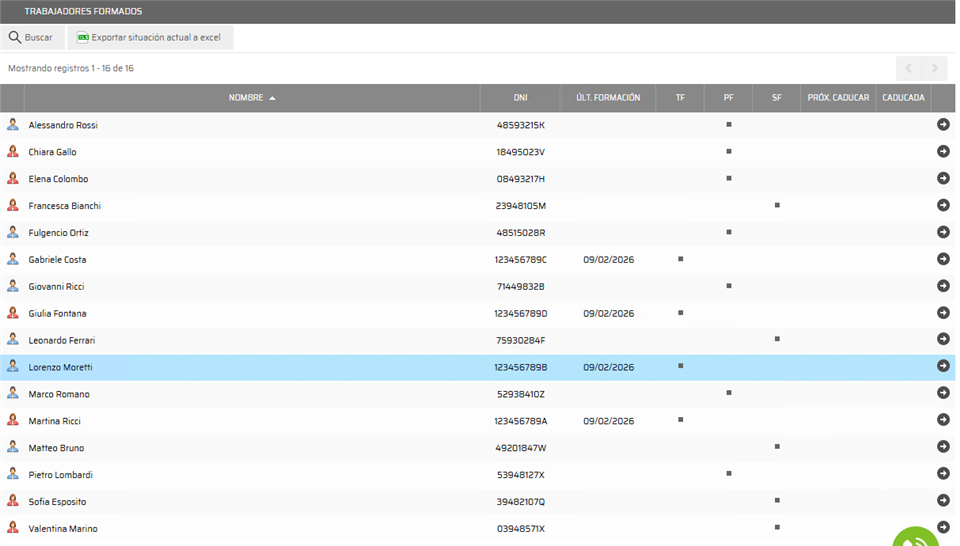Select the name Matteo Bruno
Screen dimensions: 960x546
(56, 448)
